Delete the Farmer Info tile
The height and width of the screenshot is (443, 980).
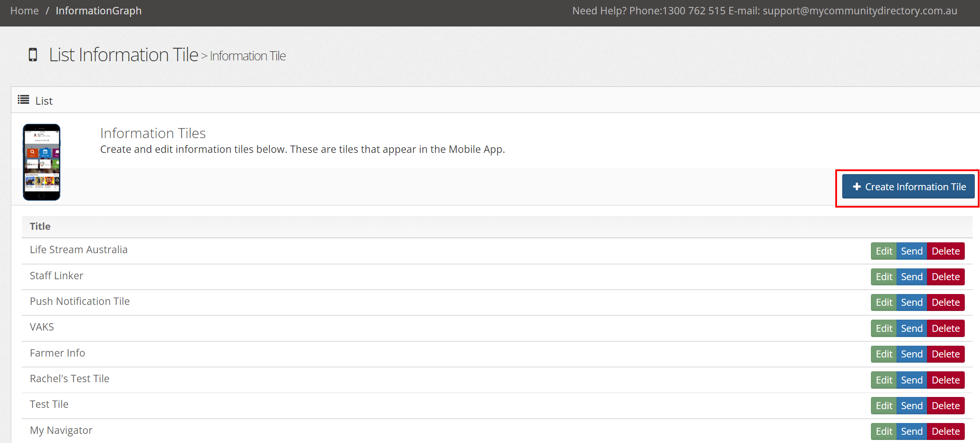tap(946, 354)
